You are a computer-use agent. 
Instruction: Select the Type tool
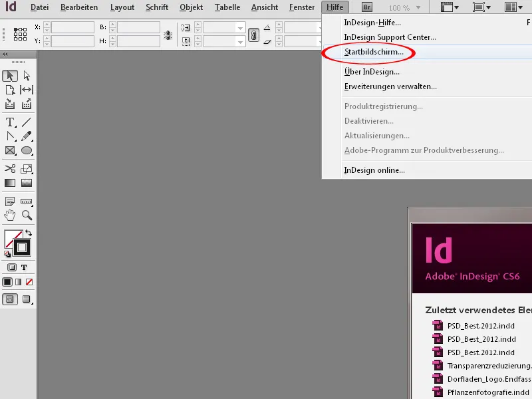pyautogui.click(x=10, y=122)
